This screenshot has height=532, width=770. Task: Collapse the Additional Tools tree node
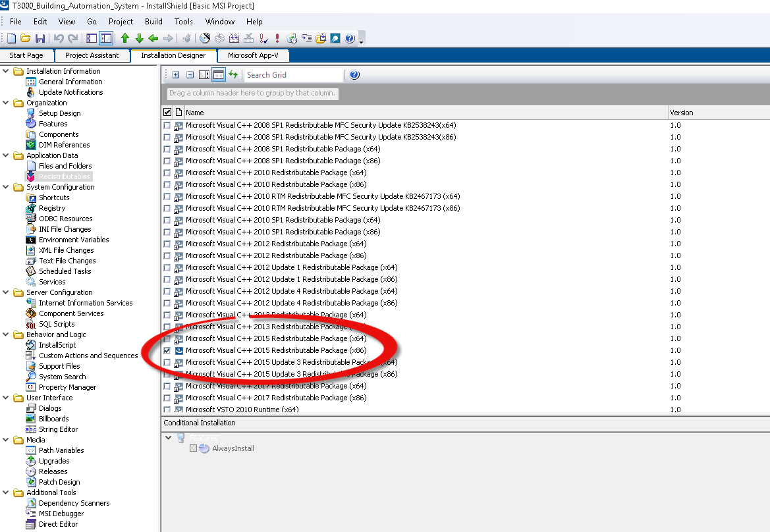coord(6,492)
